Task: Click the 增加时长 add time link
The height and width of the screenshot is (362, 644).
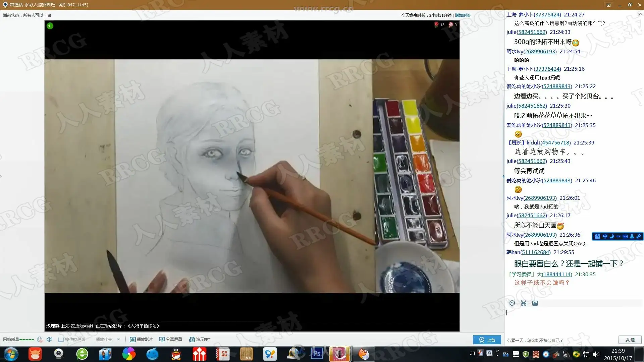Action: (463, 15)
